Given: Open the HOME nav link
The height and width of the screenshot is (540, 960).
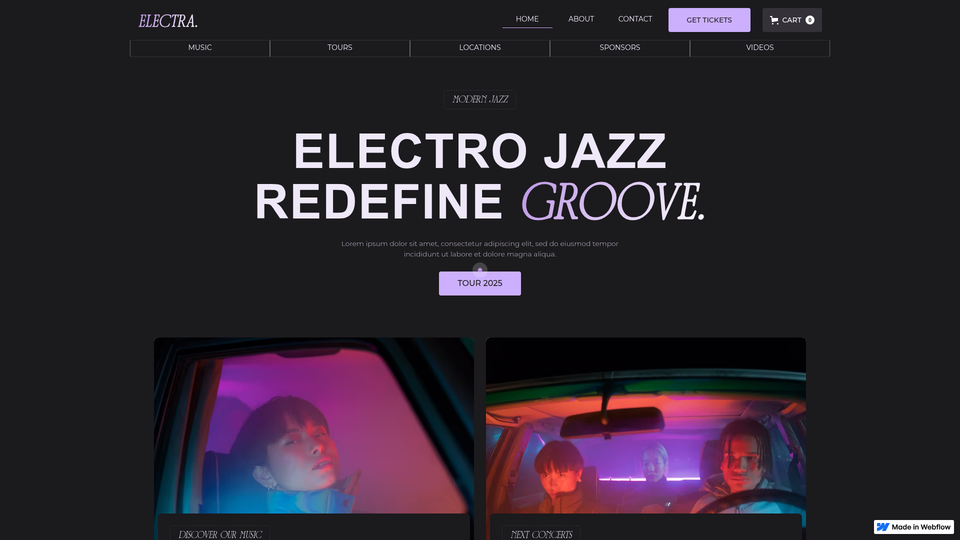Looking at the screenshot, I should point(527,19).
